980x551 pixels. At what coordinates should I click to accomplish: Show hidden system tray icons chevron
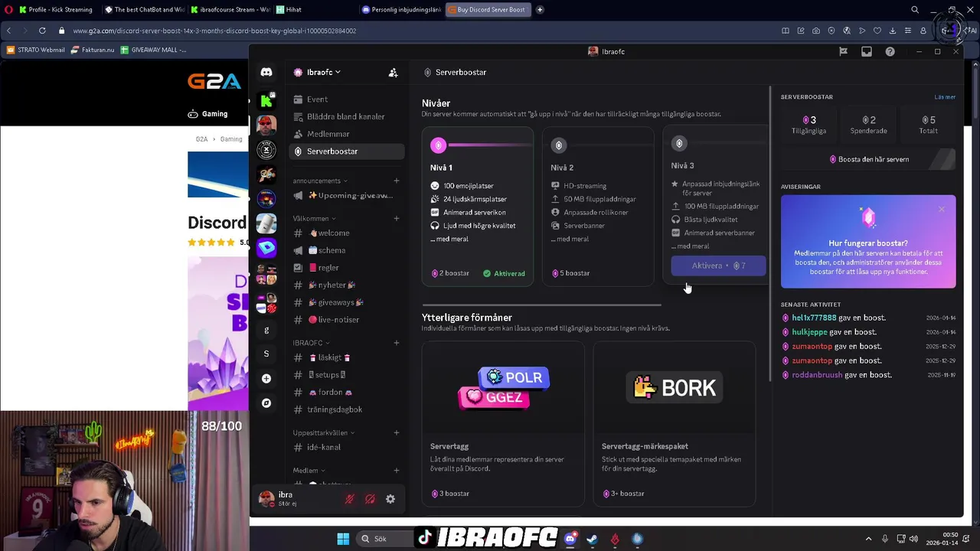pos(868,539)
